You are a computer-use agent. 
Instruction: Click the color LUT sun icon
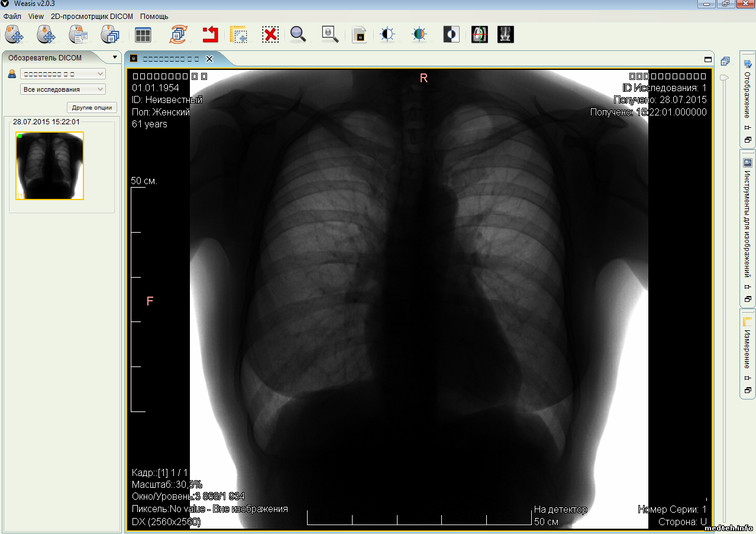tap(419, 35)
